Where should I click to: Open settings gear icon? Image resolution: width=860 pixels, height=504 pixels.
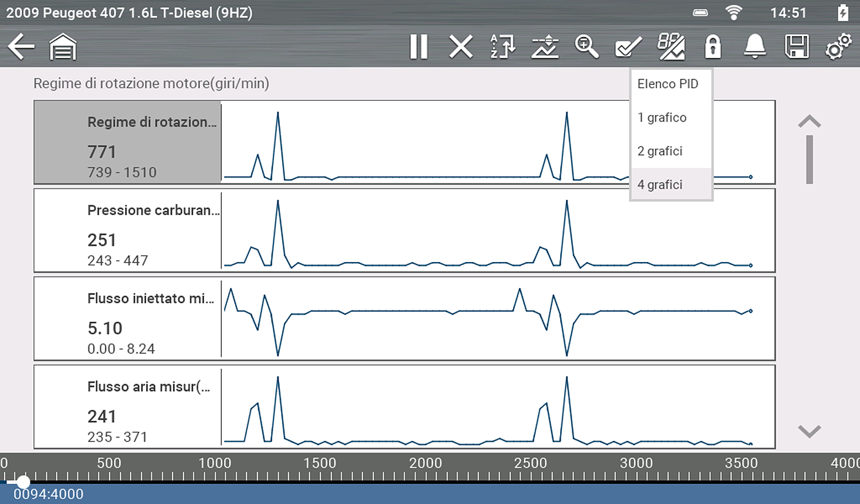click(838, 46)
